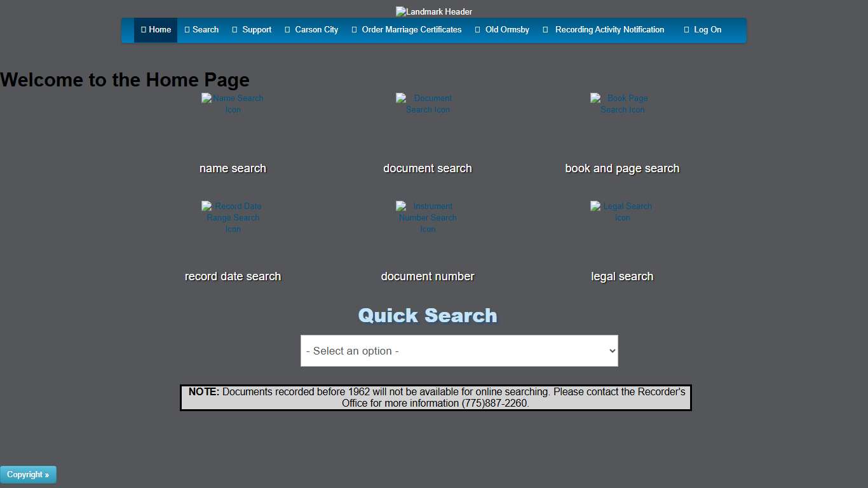Open the Quick Search option selector
The image size is (868, 488).
[x=459, y=350]
